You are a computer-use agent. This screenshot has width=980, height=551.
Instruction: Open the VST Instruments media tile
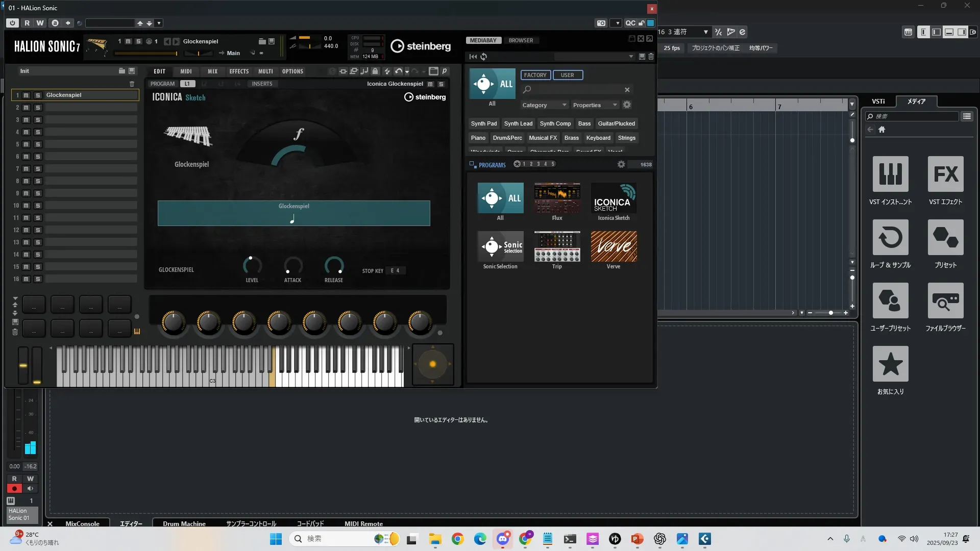coord(890,174)
